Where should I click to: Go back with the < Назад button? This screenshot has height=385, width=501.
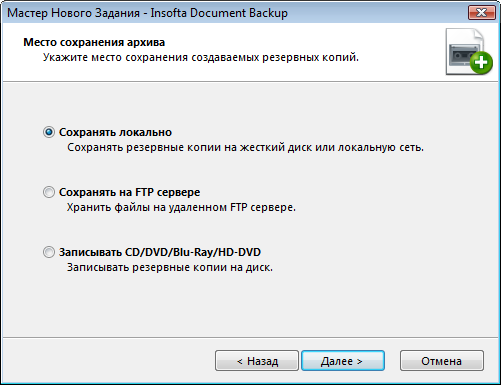[257, 361]
